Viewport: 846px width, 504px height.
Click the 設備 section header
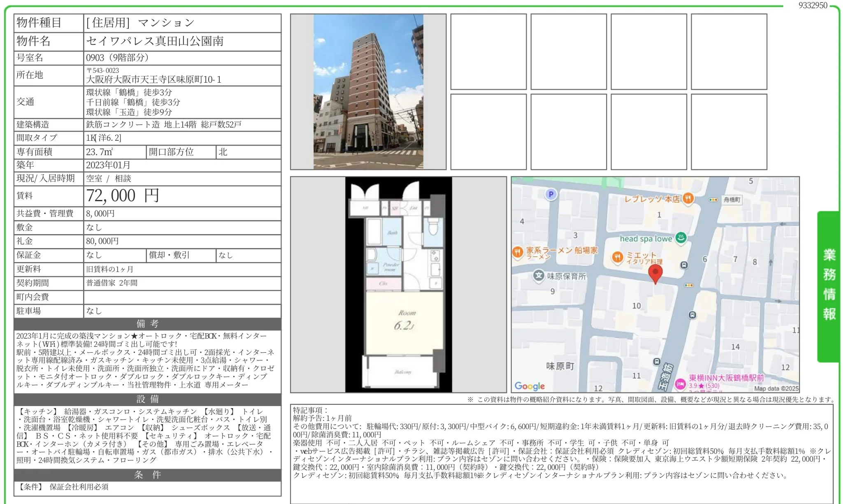click(147, 399)
